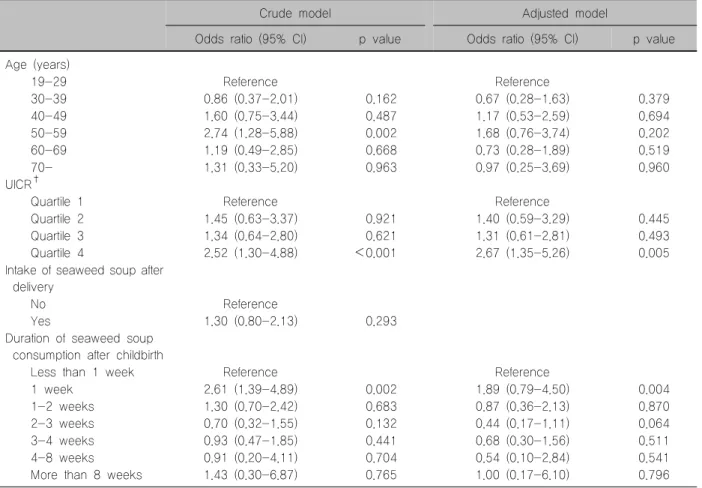
Task: Click crude odds ratio '0.70 (0.32–1.55)'
Action: (x=251, y=424)
